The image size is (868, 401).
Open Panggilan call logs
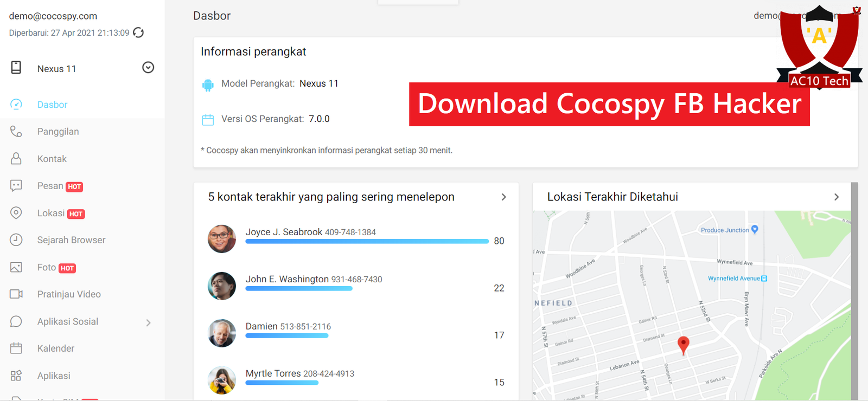[58, 132]
